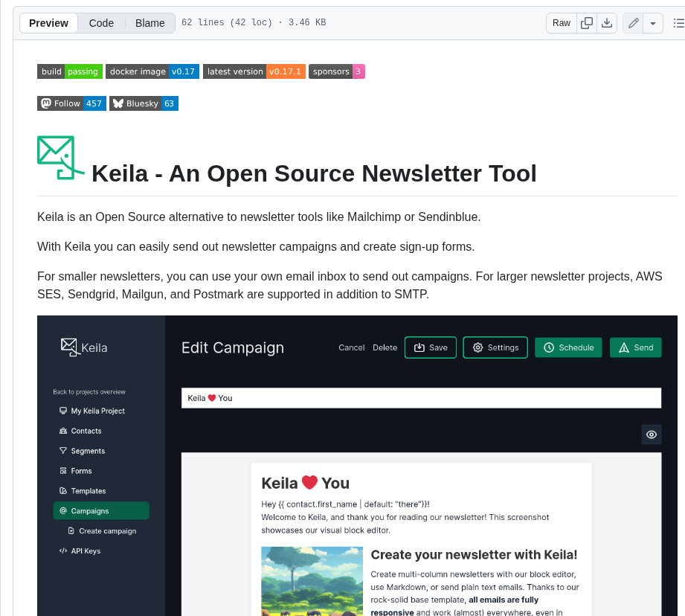Toggle the eye preview icon in screenshot
The image size is (685, 616).
(x=652, y=434)
